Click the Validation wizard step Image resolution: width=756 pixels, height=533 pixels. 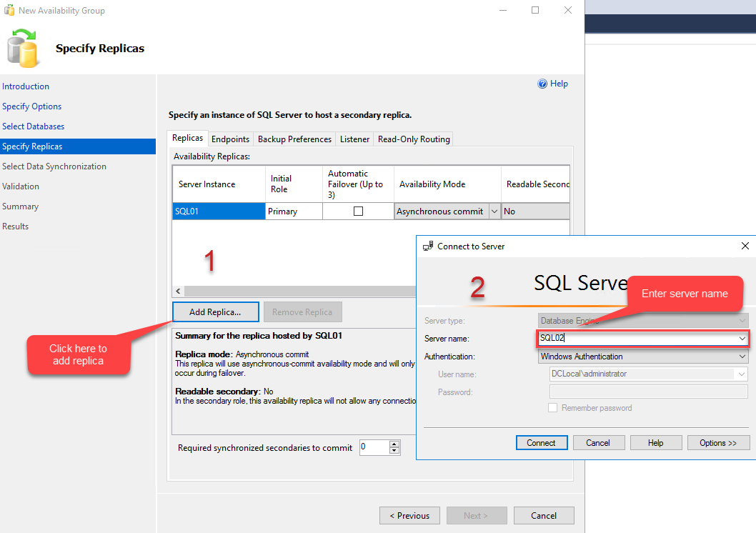(x=21, y=186)
